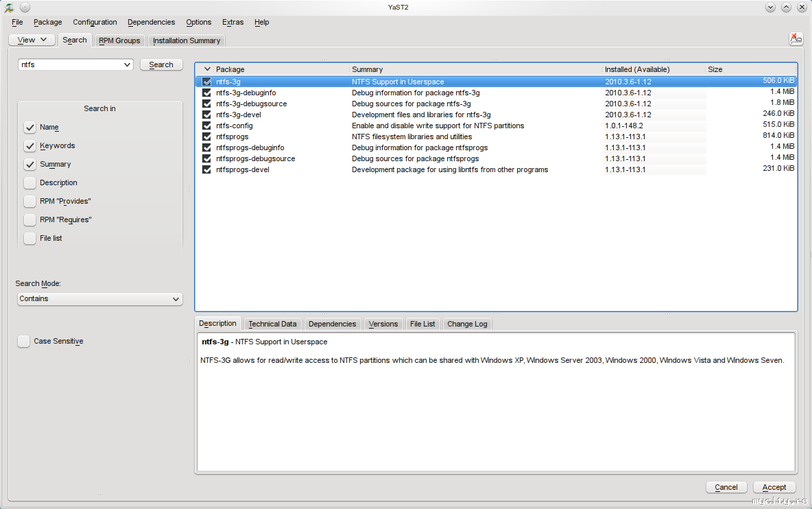This screenshot has height=509, width=812.
Task: Open Search Mode Contains dropdown
Action: (99, 299)
